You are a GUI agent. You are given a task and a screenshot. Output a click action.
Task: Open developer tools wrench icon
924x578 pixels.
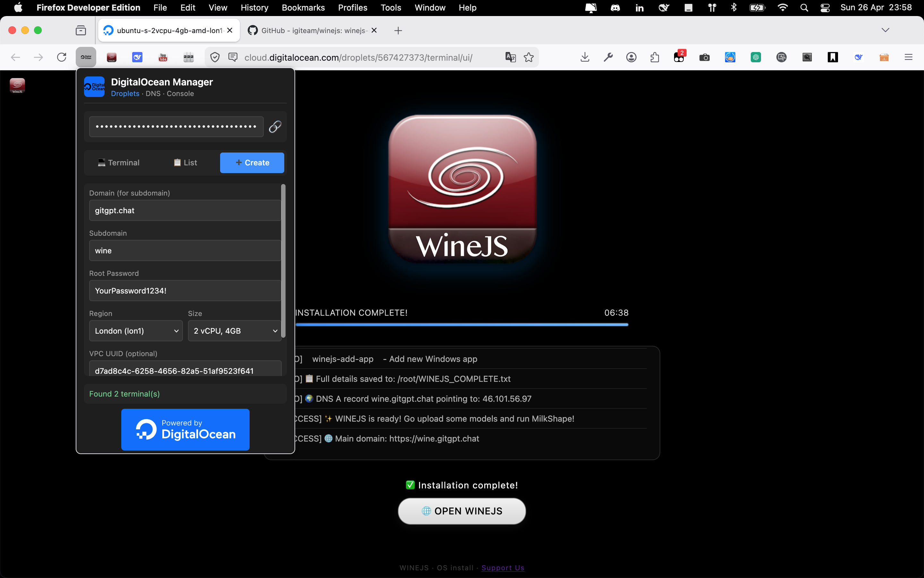click(608, 57)
